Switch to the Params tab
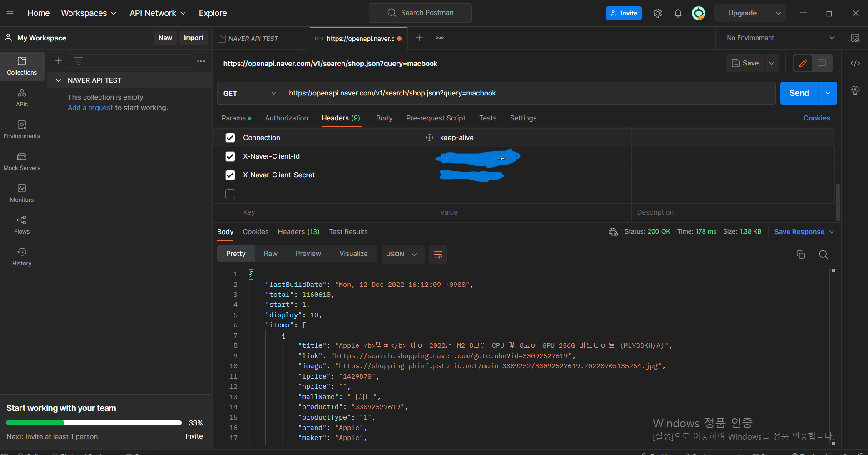This screenshot has width=868, height=455. (236, 118)
